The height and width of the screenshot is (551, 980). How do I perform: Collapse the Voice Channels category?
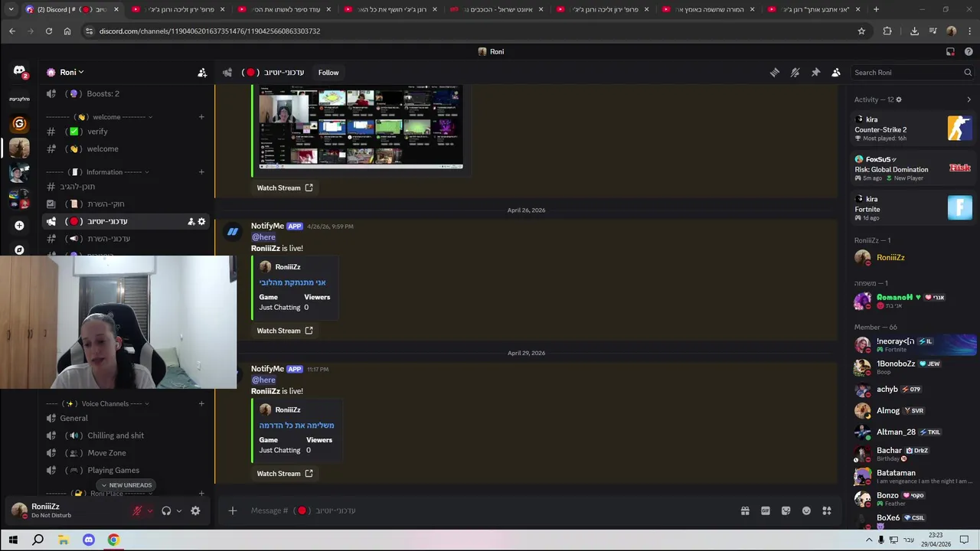click(97, 404)
